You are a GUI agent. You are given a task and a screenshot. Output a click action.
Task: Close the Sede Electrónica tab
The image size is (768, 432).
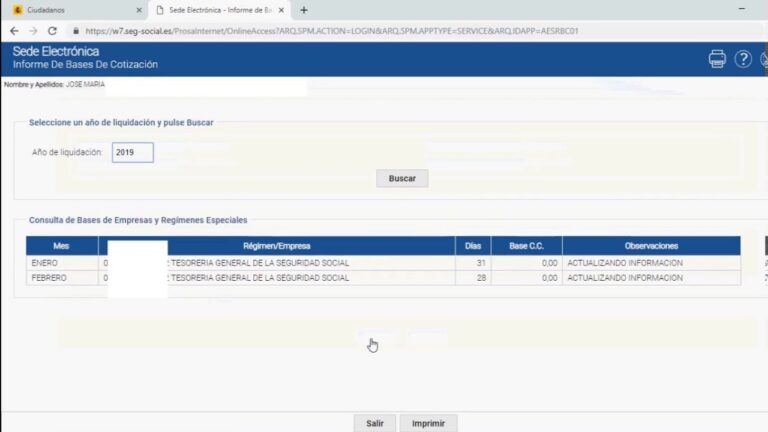281,10
